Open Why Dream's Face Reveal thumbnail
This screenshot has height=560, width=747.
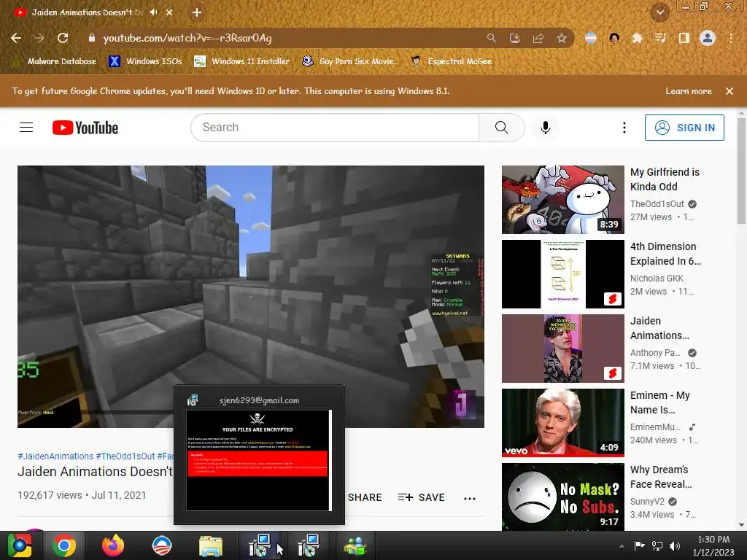(x=562, y=497)
